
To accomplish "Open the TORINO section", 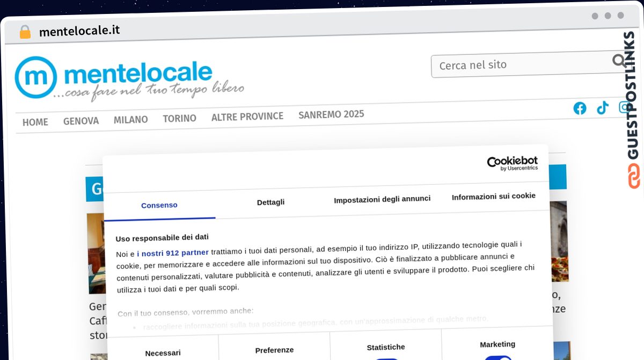I will click(x=179, y=118).
